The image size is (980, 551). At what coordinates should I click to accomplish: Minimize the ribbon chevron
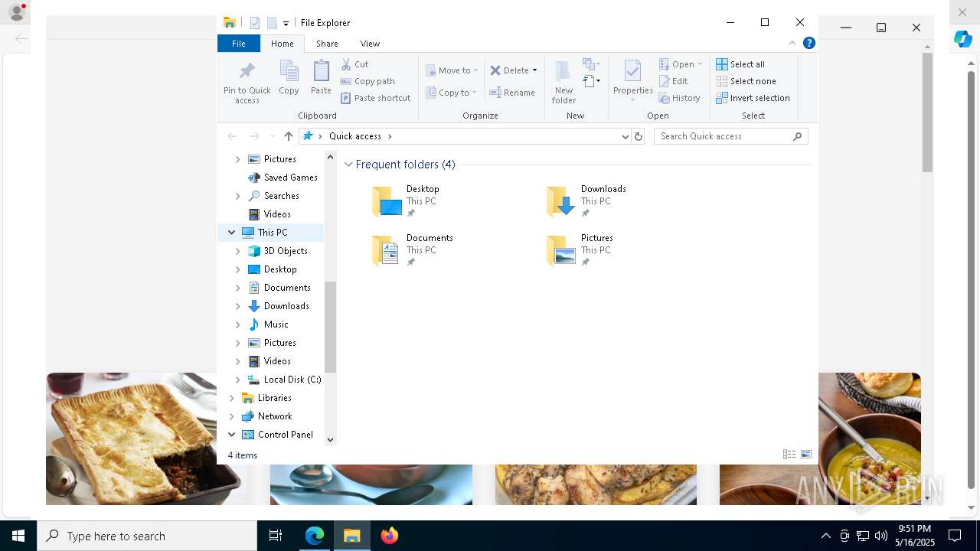click(792, 44)
